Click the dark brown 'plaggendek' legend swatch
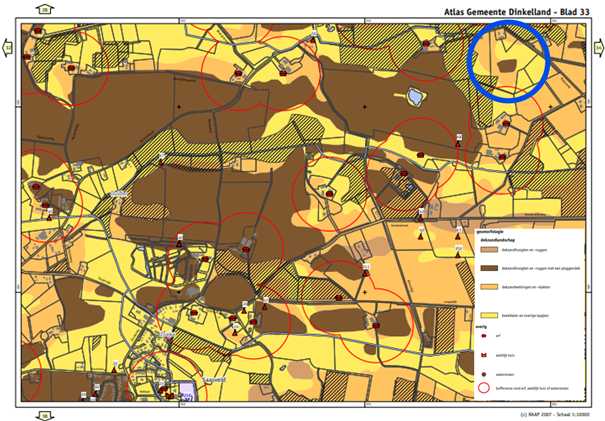Screen dimensions: 605x421 tap(489, 268)
